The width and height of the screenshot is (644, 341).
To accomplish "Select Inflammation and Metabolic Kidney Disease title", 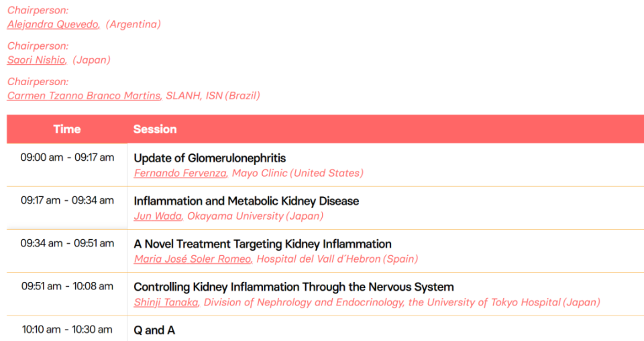I will tap(246, 201).
